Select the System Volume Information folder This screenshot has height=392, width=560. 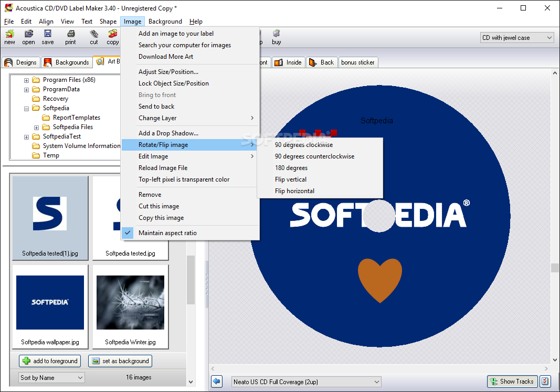[x=81, y=146]
